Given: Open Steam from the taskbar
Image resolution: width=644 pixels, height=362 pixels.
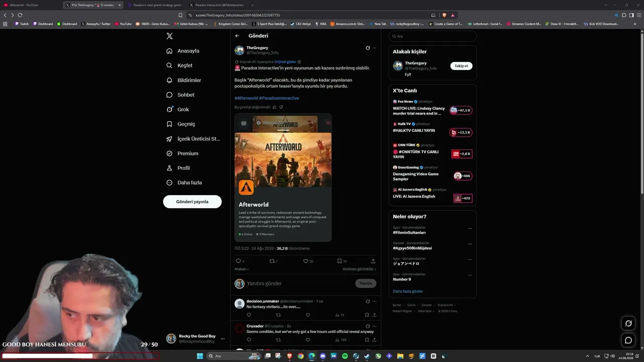Looking at the screenshot, I should pos(367,356).
